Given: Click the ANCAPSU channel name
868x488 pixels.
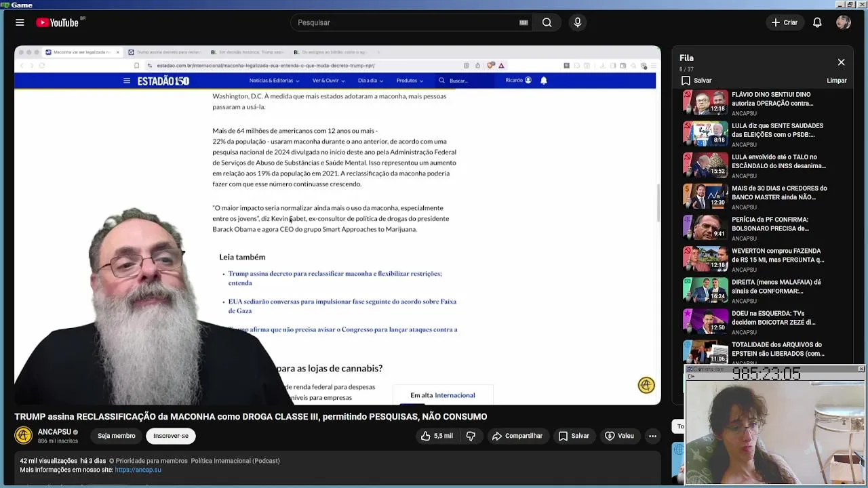Looking at the screenshot, I should point(54,432).
